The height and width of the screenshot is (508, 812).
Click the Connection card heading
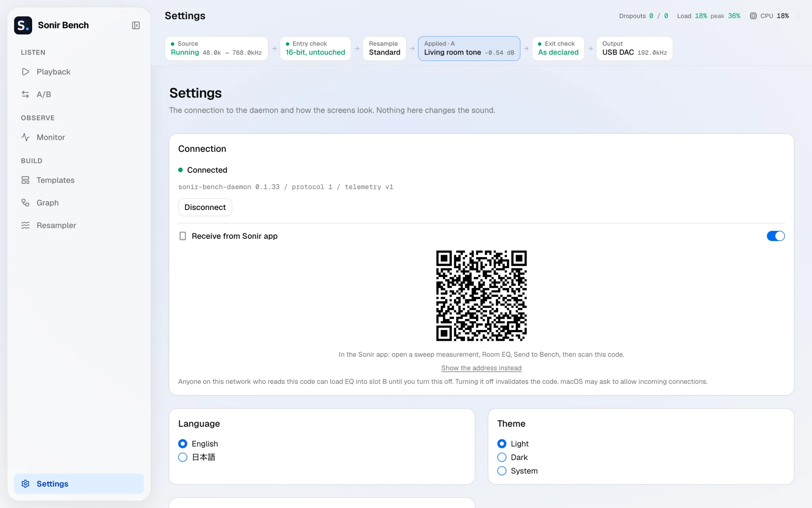[202, 149]
